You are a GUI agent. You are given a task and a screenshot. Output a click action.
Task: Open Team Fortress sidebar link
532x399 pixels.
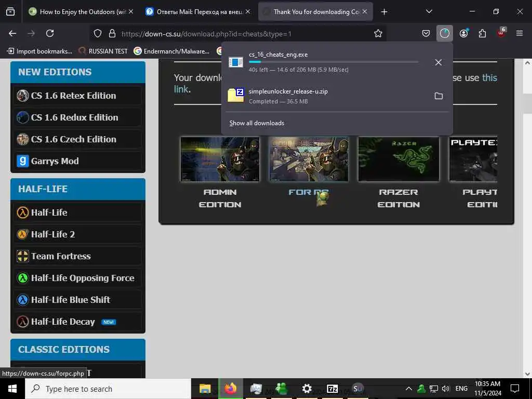[x=78, y=256]
